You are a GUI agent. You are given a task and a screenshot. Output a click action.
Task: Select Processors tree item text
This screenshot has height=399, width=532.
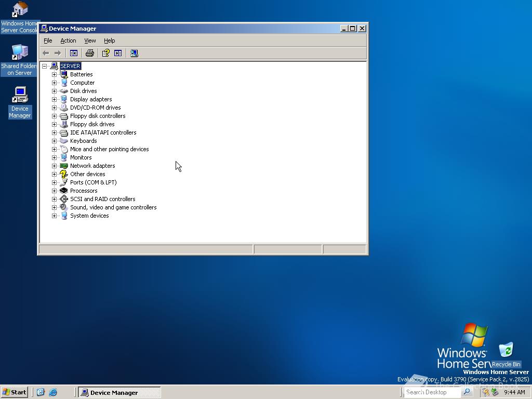[84, 191]
